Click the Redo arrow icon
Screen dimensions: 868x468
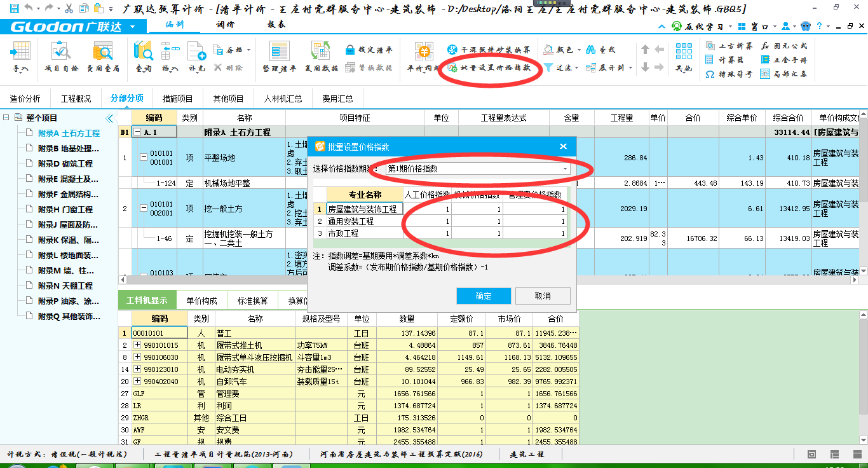click(x=49, y=8)
